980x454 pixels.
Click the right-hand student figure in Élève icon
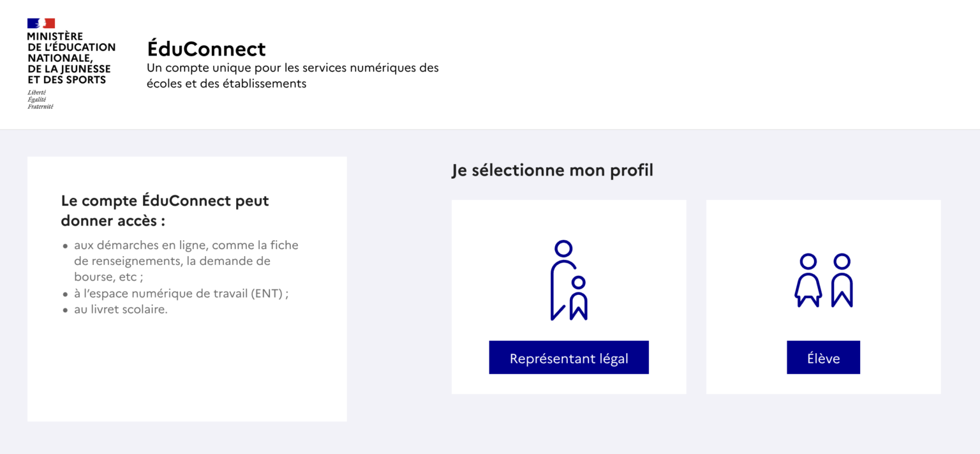pyautogui.click(x=842, y=280)
